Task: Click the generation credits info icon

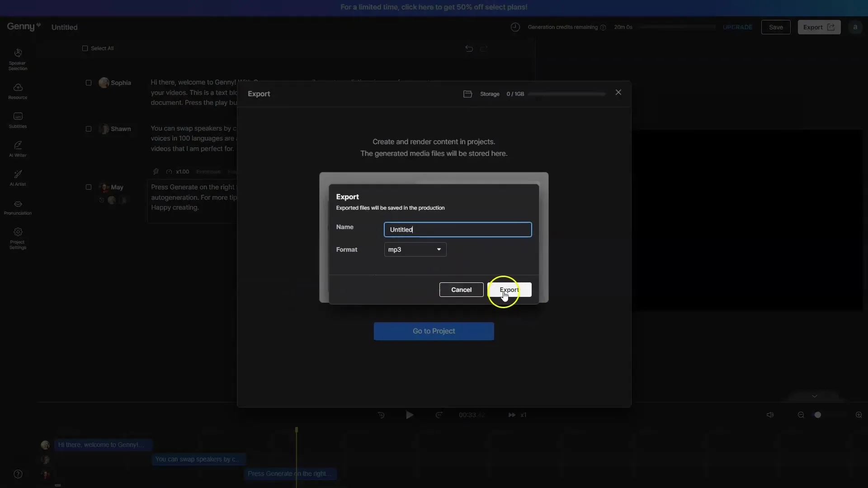Action: point(603,28)
